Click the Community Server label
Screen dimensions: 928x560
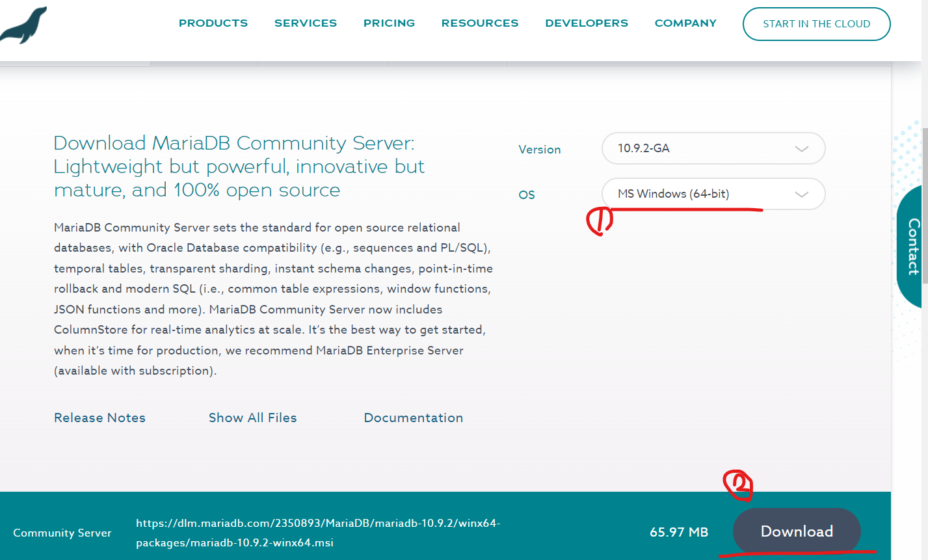click(x=62, y=533)
